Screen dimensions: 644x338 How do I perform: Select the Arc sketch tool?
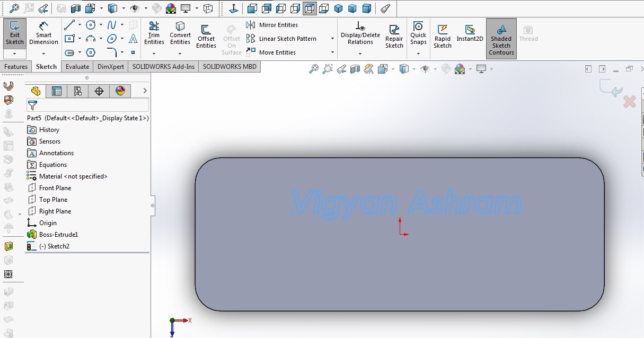point(91,39)
